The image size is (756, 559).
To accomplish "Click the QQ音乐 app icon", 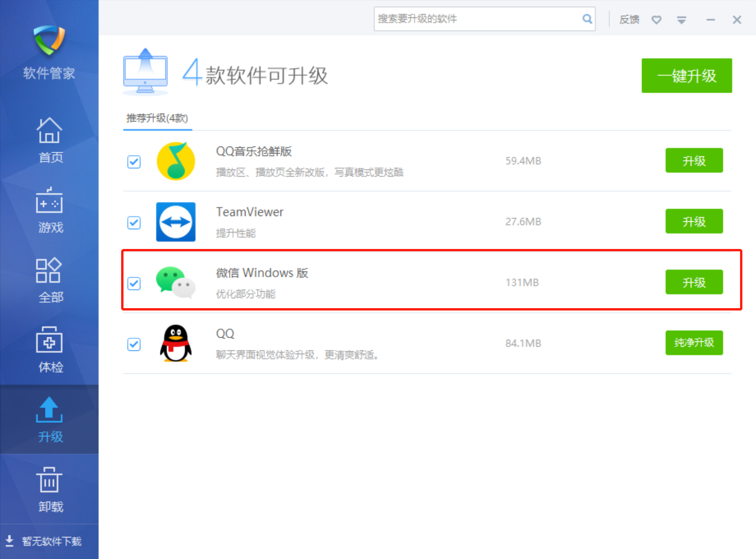I will click(x=176, y=161).
